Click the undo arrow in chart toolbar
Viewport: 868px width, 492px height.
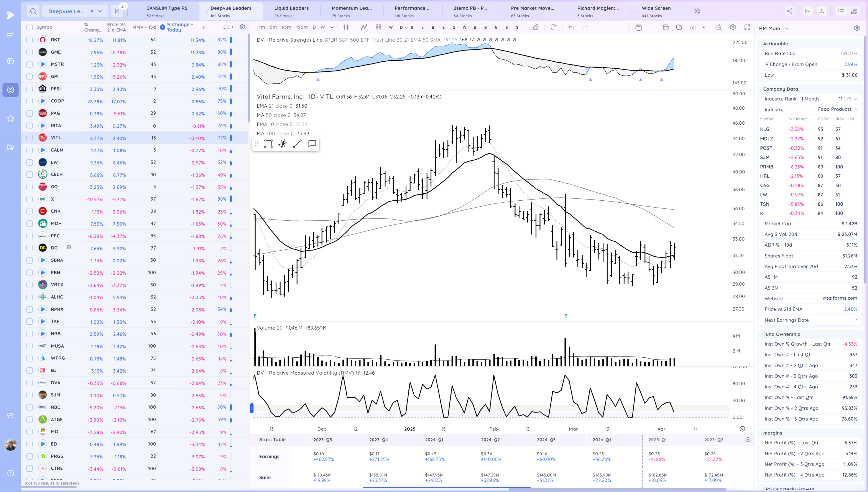[x=571, y=27]
